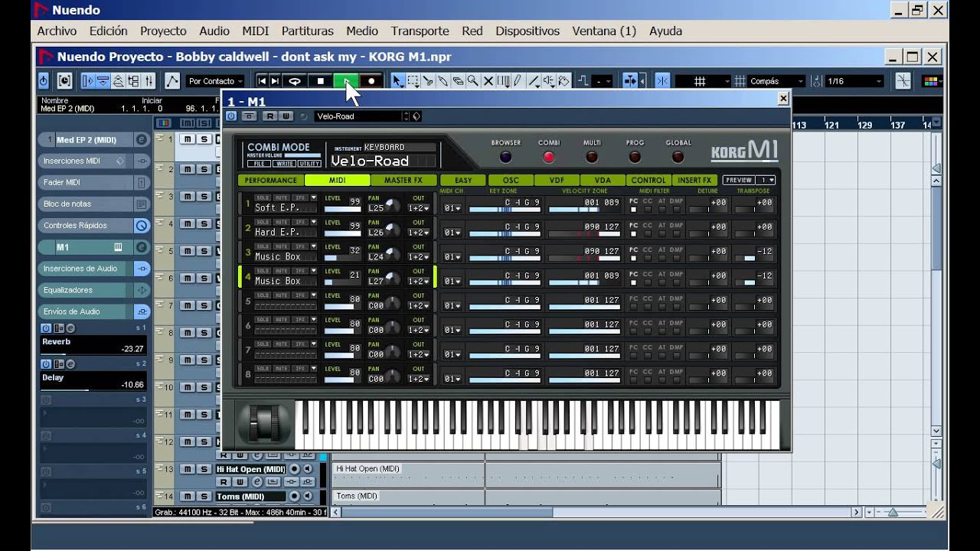Adjust the LEVEL slider of Soft E.P.
This screenshot has width=980, height=551.
click(x=342, y=208)
